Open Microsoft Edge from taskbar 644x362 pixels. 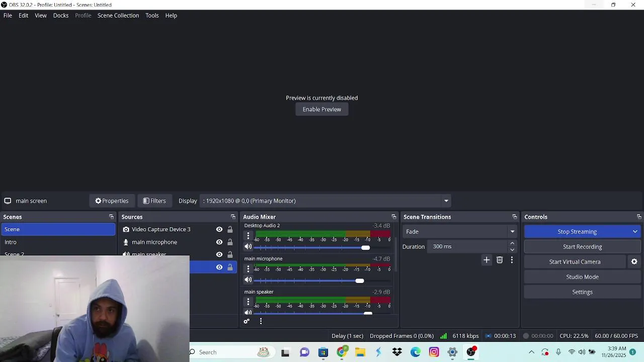point(416,352)
